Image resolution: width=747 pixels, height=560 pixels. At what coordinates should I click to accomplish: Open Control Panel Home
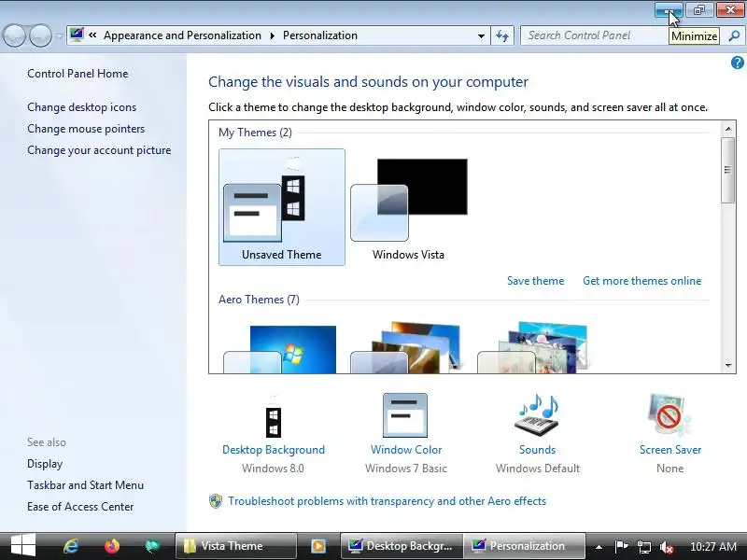click(x=78, y=74)
